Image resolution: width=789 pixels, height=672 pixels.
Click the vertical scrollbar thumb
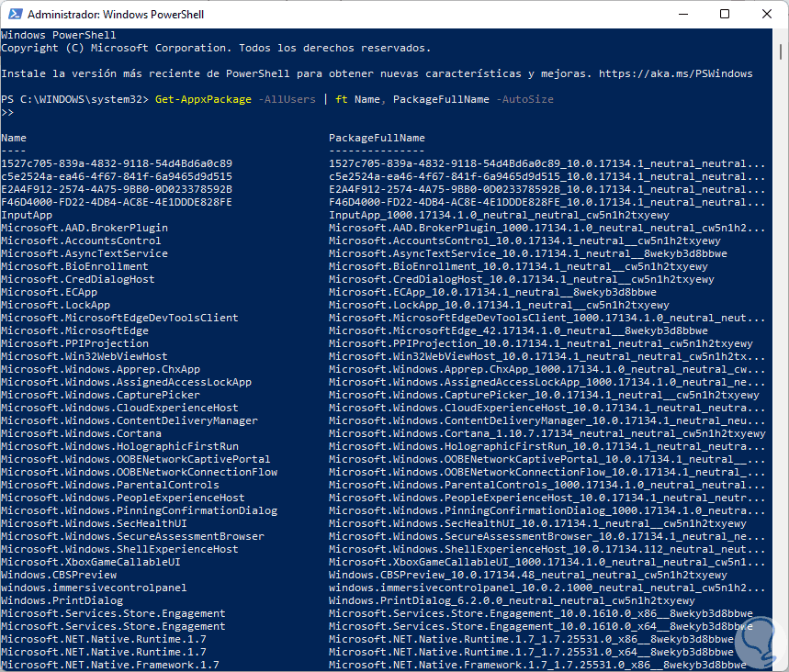coord(781,51)
